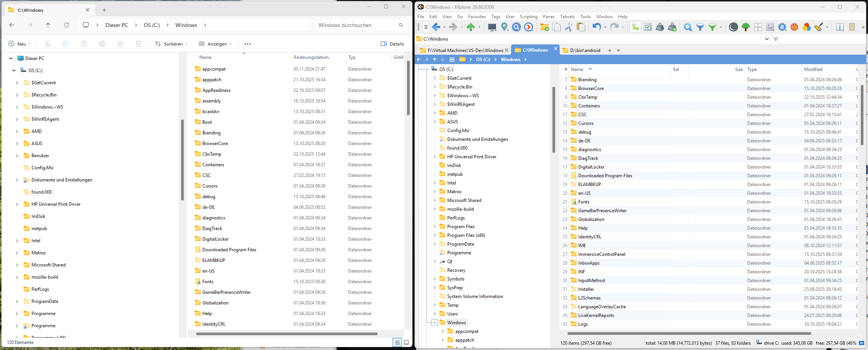868x350 pixels.
Task: Click the map pin Hotlist icon in XYplorer
Action: click(504, 27)
